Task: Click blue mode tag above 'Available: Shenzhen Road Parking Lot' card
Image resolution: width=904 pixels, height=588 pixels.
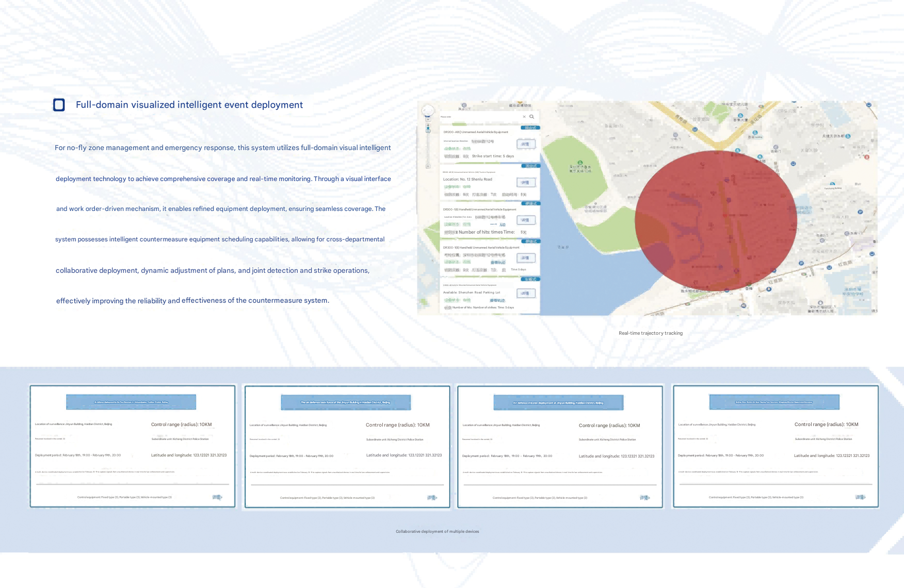Action: click(531, 279)
